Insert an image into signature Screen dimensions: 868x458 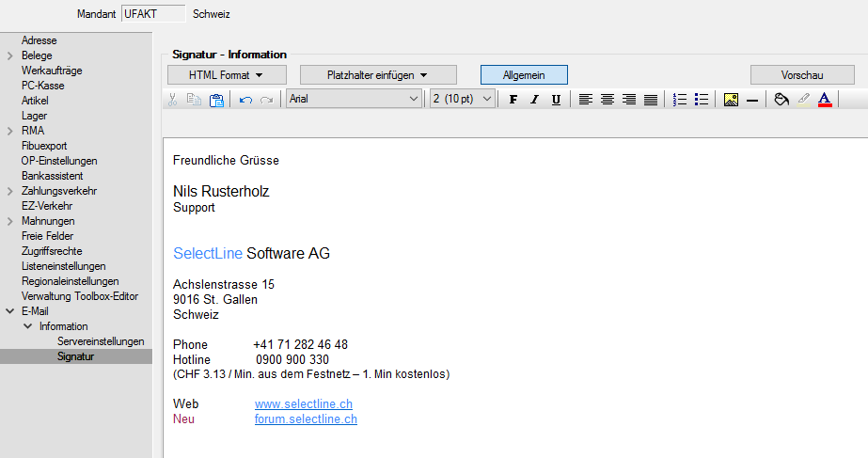point(731,100)
